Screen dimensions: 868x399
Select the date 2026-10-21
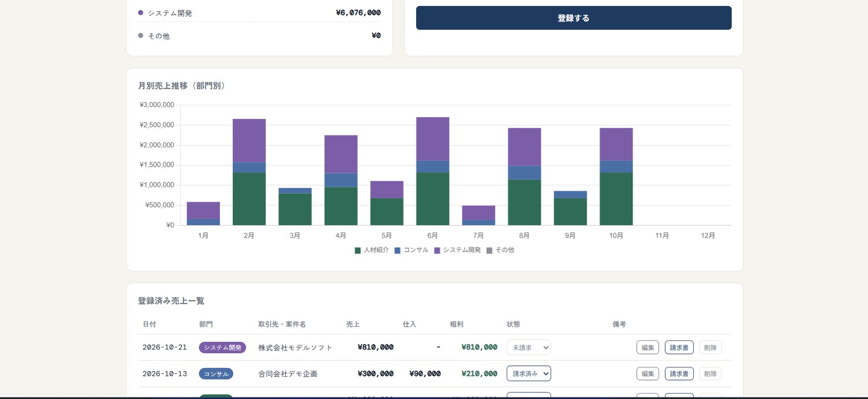coord(164,347)
